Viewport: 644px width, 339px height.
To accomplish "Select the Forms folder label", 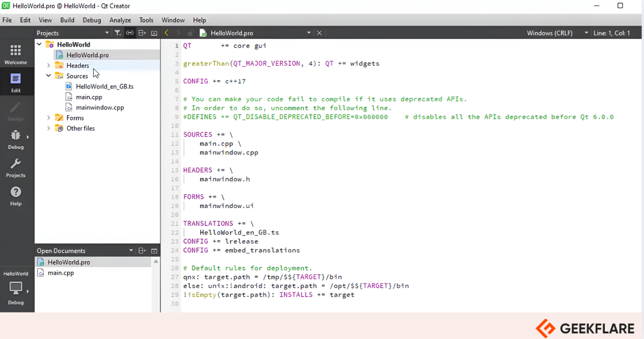I will point(75,118).
